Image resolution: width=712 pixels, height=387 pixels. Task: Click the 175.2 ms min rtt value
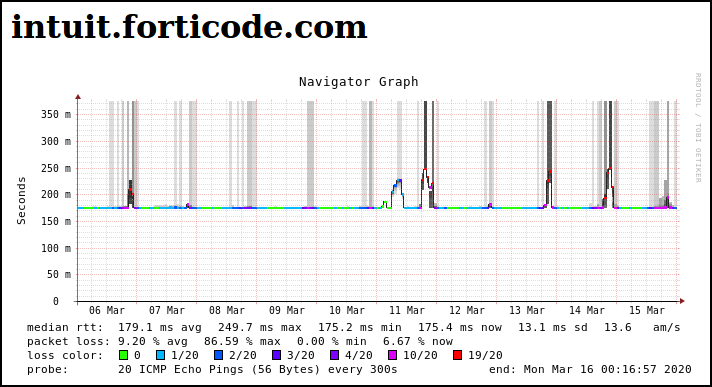[x=360, y=327]
